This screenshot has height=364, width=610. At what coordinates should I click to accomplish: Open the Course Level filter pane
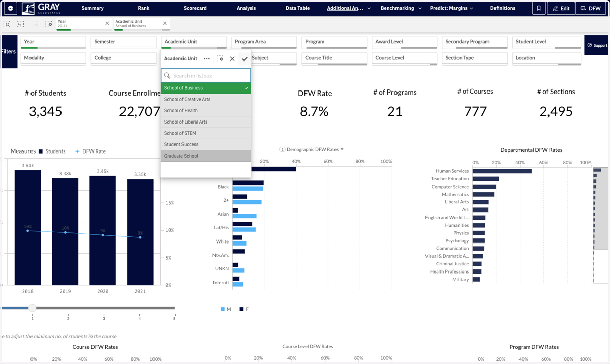[404, 58]
